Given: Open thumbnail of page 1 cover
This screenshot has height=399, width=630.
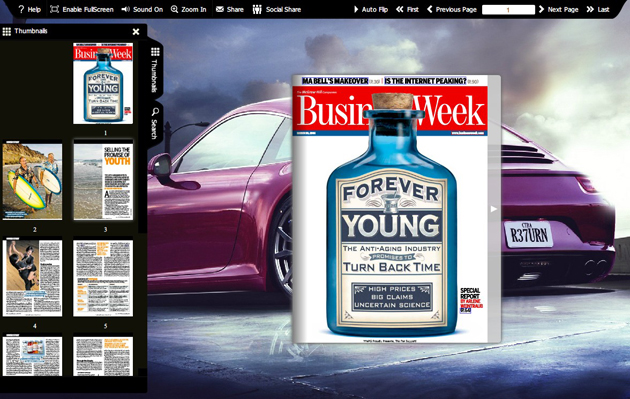Looking at the screenshot, I should tap(103, 84).
